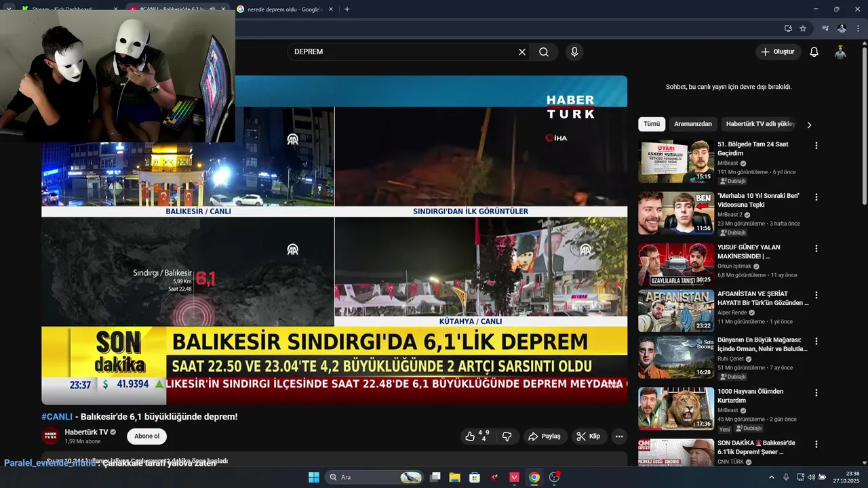Dislike the Habertürk video

click(507, 436)
